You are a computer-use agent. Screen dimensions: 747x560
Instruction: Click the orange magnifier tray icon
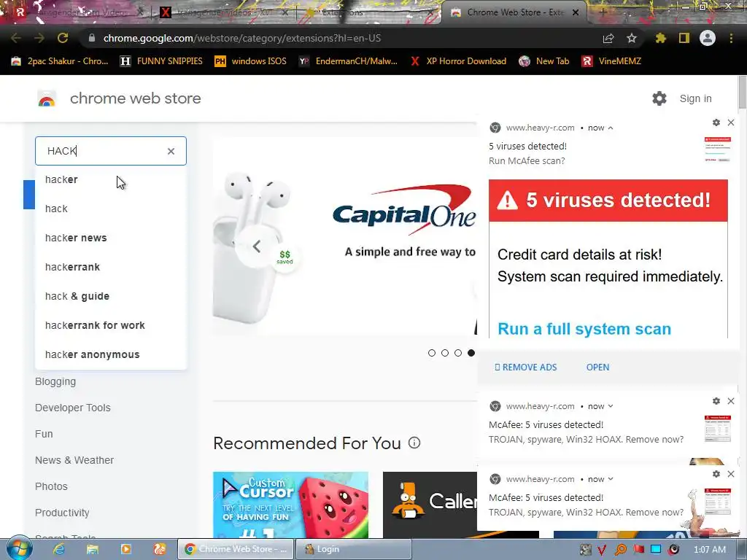620,550
